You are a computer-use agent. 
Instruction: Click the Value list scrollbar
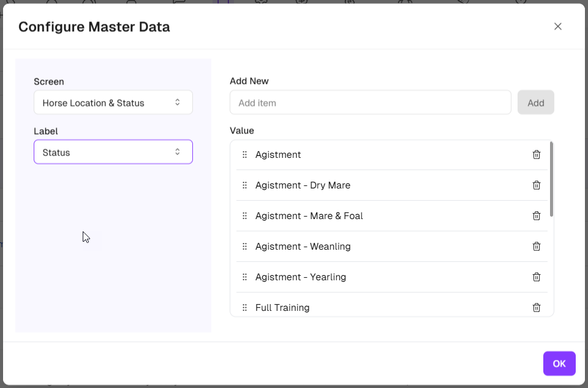coord(551,179)
